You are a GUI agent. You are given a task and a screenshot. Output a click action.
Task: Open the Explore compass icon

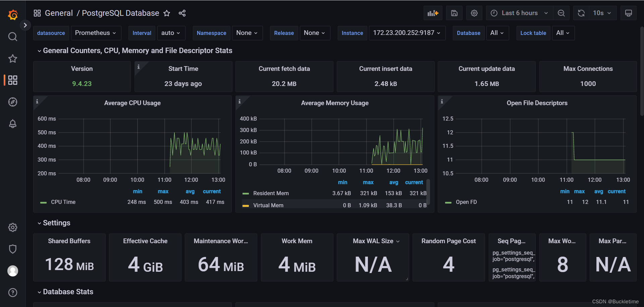click(x=13, y=102)
